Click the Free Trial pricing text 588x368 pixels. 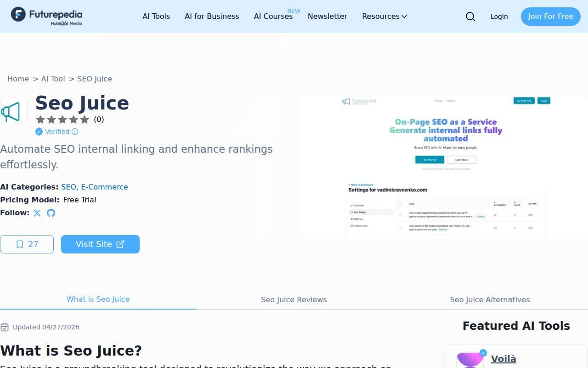[79, 200]
